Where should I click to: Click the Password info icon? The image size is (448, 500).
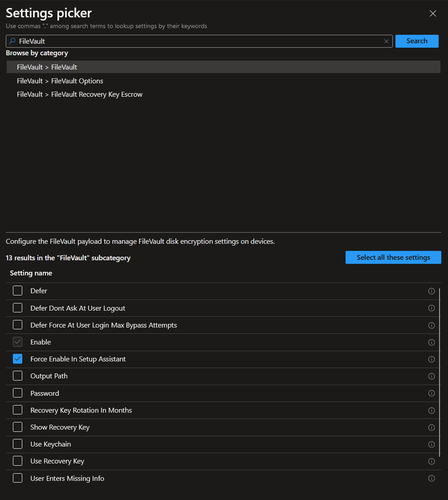click(x=432, y=393)
